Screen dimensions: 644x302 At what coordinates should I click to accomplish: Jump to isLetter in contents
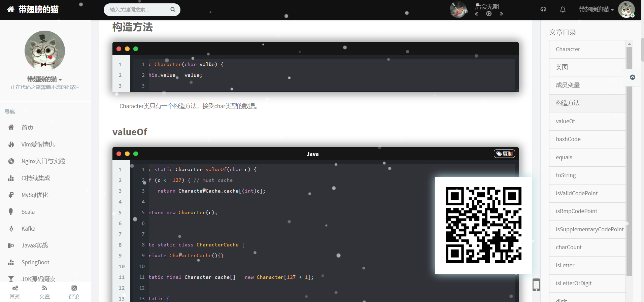click(587, 265)
